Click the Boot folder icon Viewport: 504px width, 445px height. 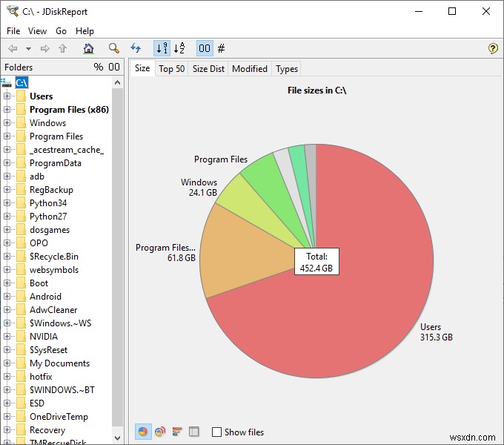coord(21,283)
